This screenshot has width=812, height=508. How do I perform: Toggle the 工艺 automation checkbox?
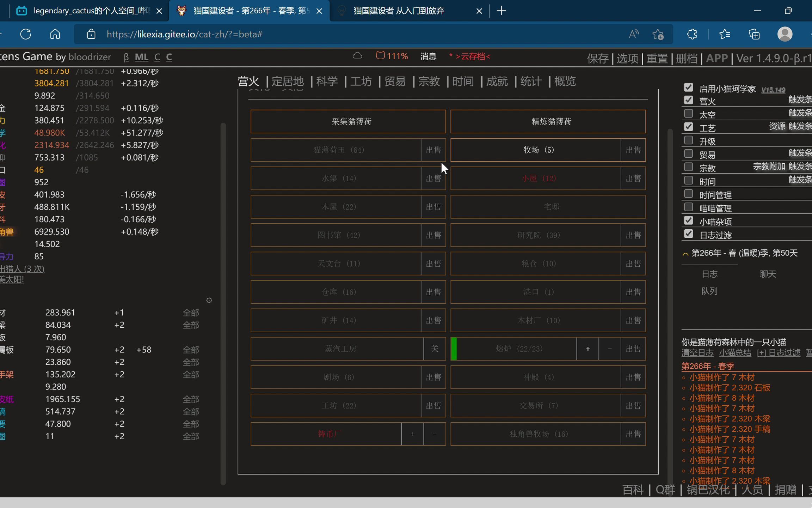point(688,126)
